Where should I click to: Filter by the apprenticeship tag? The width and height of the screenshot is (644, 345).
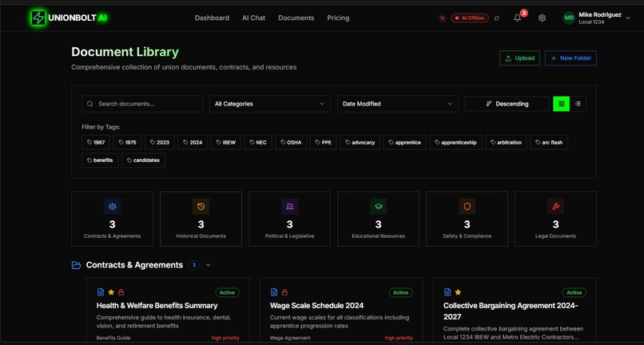456,142
